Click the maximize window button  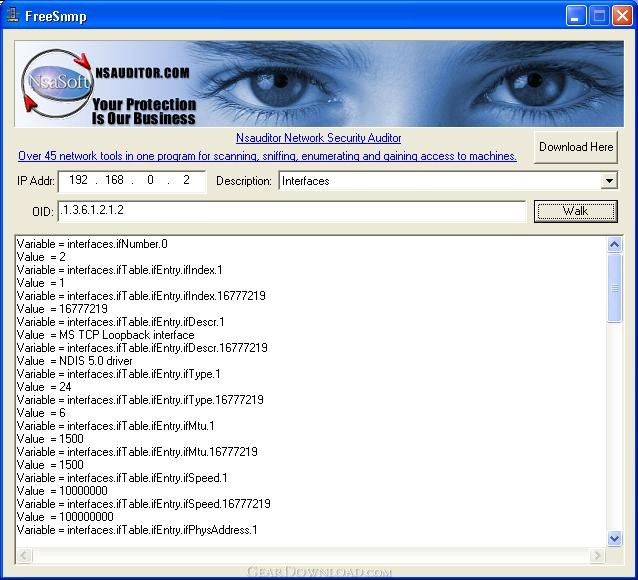pos(599,16)
